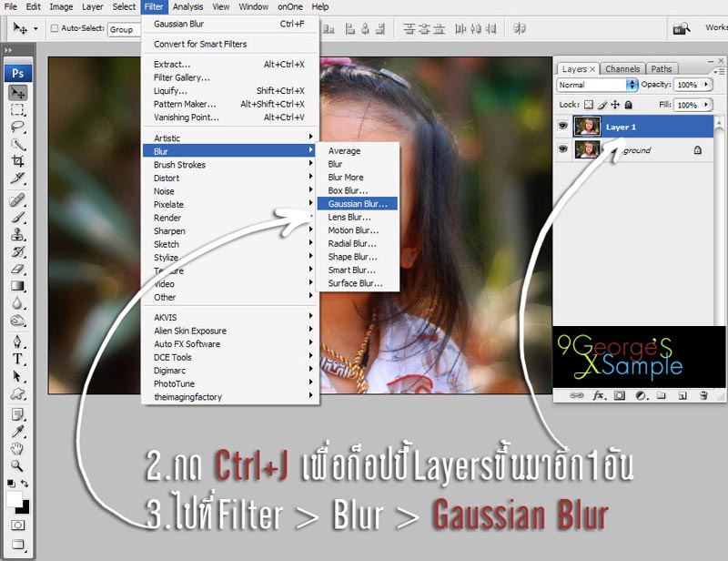Open the Layer menu in the menu bar
Screen dimensions: 728x561
tap(93, 7)
